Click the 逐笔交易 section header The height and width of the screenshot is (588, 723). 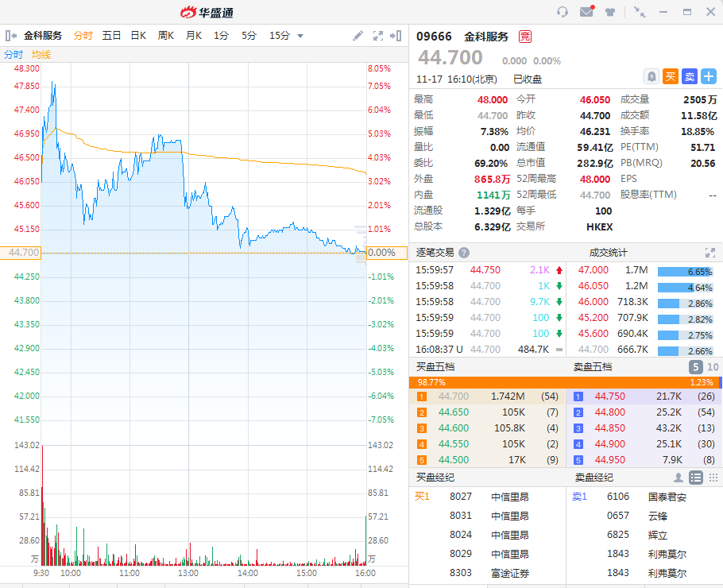pos(435,253)
